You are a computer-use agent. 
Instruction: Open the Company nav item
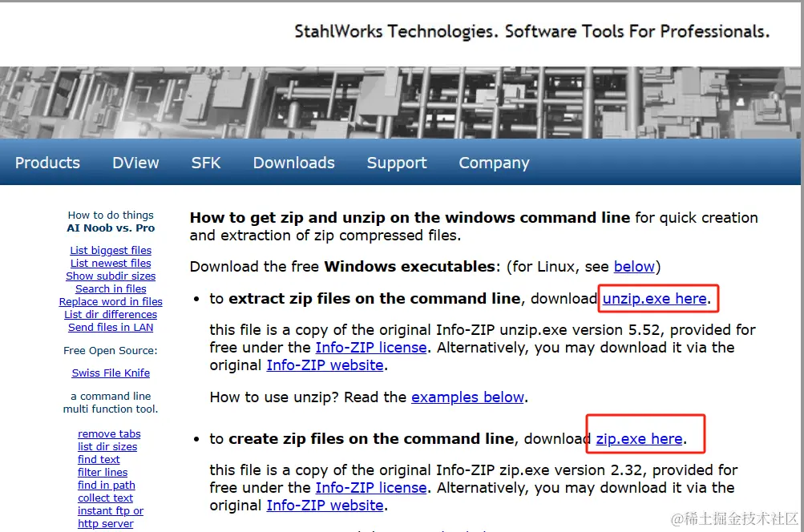coord(494,163)
